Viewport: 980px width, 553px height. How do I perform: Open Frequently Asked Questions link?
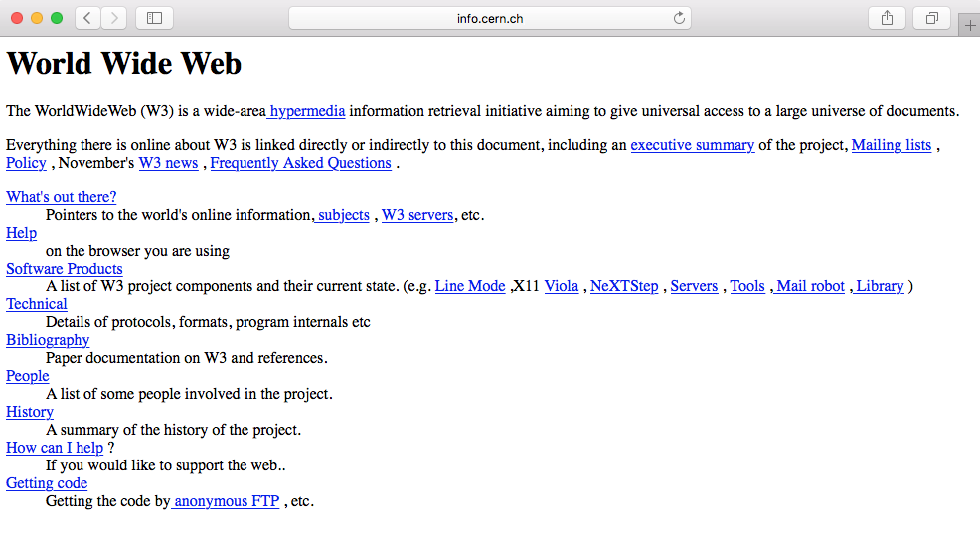coord(300,163)
